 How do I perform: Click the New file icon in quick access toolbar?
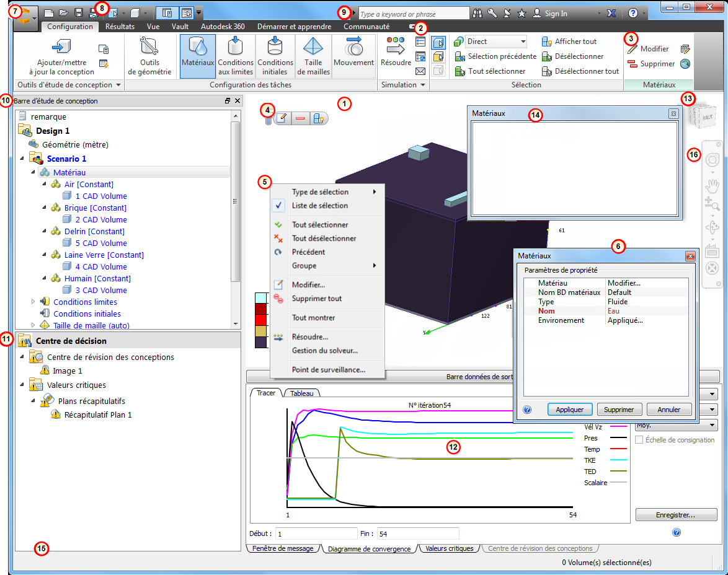pos(48,13)
